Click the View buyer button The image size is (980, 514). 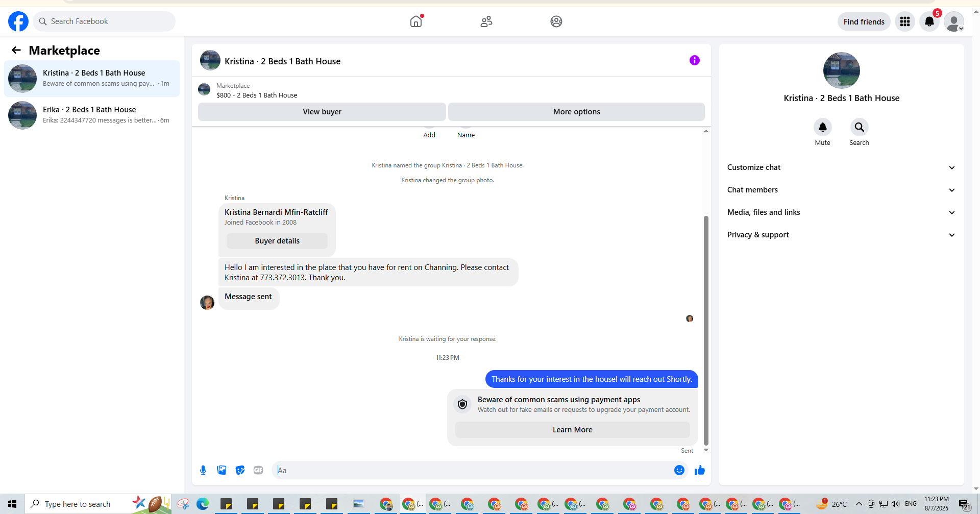coord(322,112)
